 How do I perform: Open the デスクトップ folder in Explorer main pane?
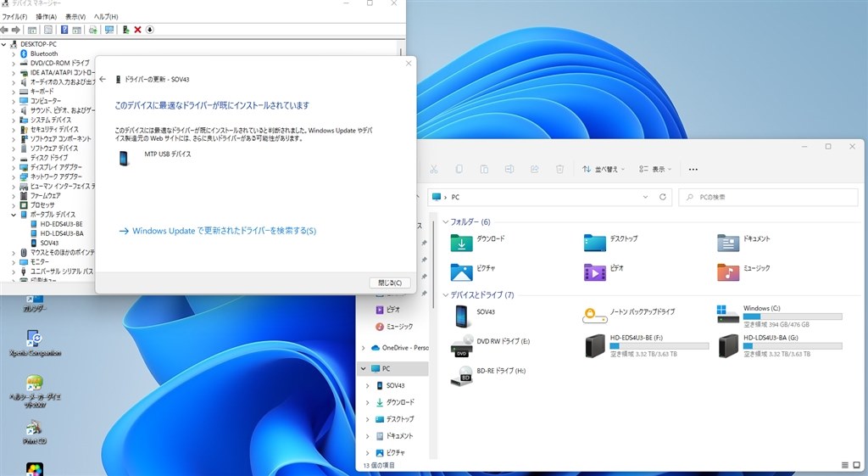click(610, 242)
